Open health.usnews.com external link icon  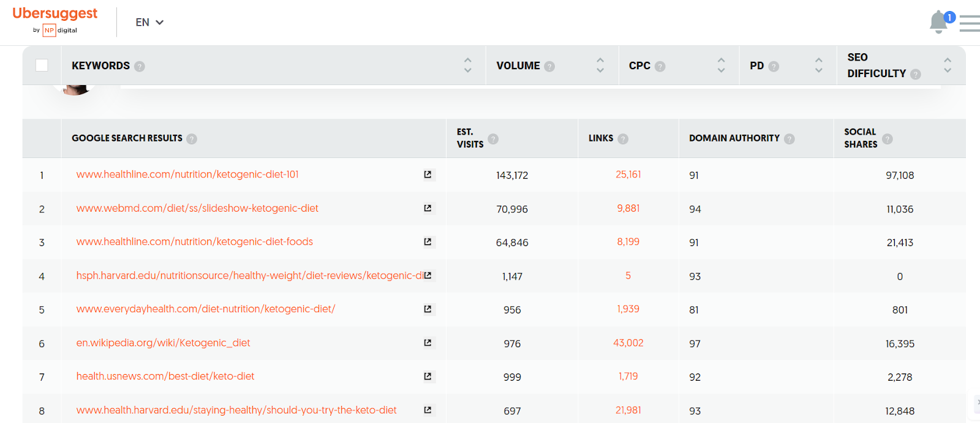click(428, 376)
